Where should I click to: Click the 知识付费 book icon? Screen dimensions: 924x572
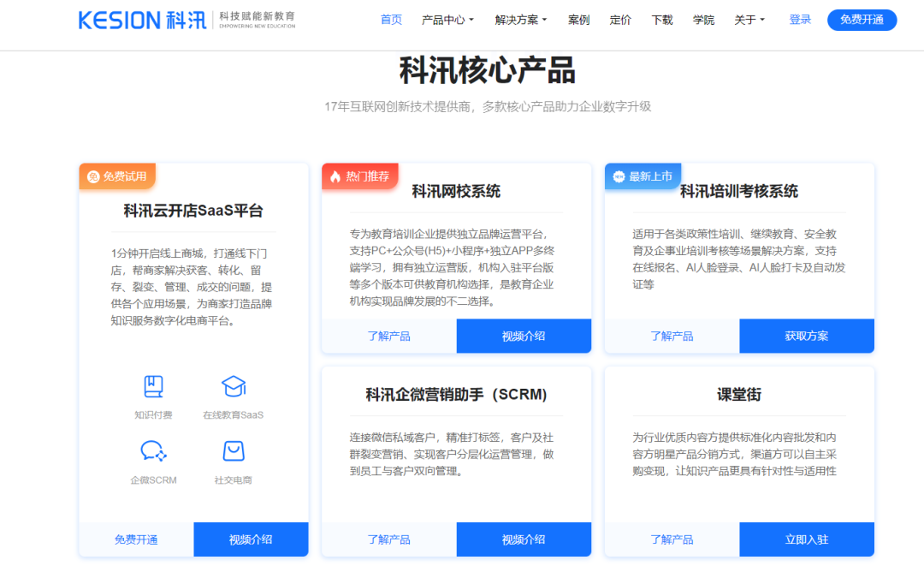[x=153, y=387]
